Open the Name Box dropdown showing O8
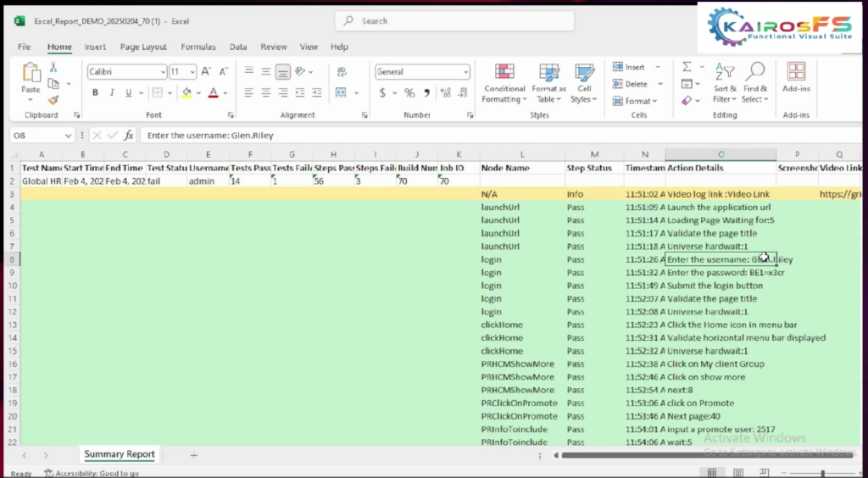Viewport: 868px width, 478px height. (69, 136)
